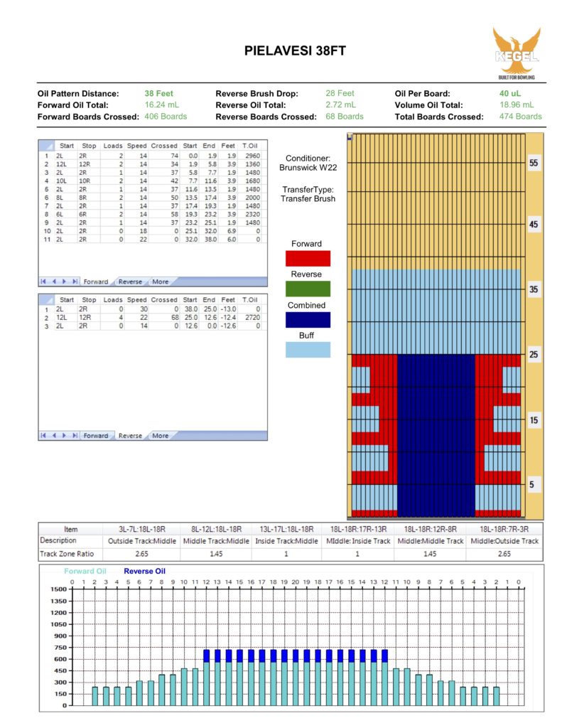Open More tab in the upper loads table

click(x=160, y=282)
